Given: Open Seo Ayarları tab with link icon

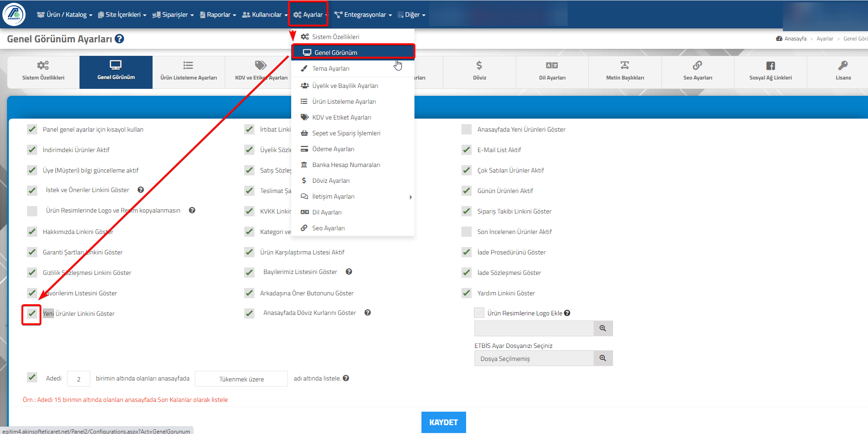Looking at the screenshot, I should (698, 72).
